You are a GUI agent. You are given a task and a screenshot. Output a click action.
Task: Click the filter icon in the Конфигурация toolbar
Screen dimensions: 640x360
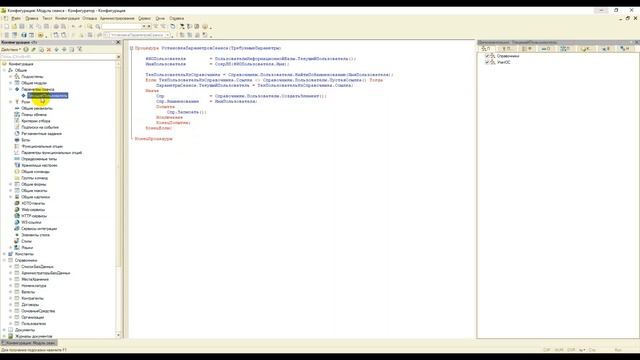(80, 49)
